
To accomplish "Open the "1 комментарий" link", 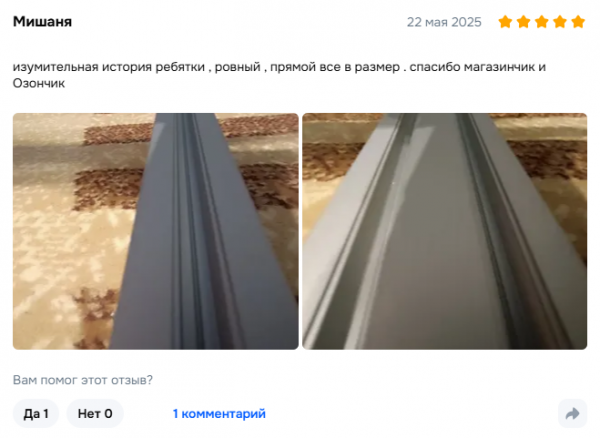I will [219, 414].
